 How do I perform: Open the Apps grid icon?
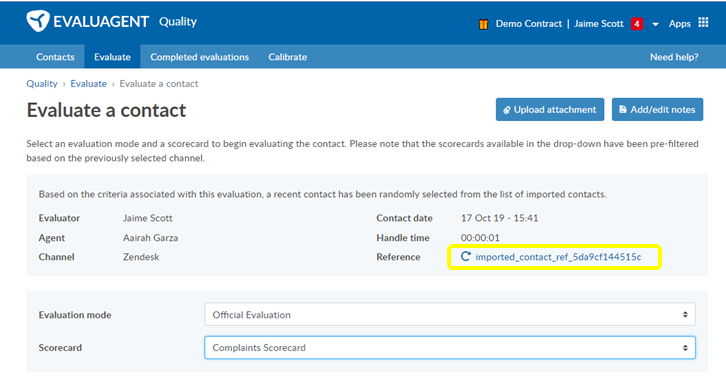[x=703, y=22]
